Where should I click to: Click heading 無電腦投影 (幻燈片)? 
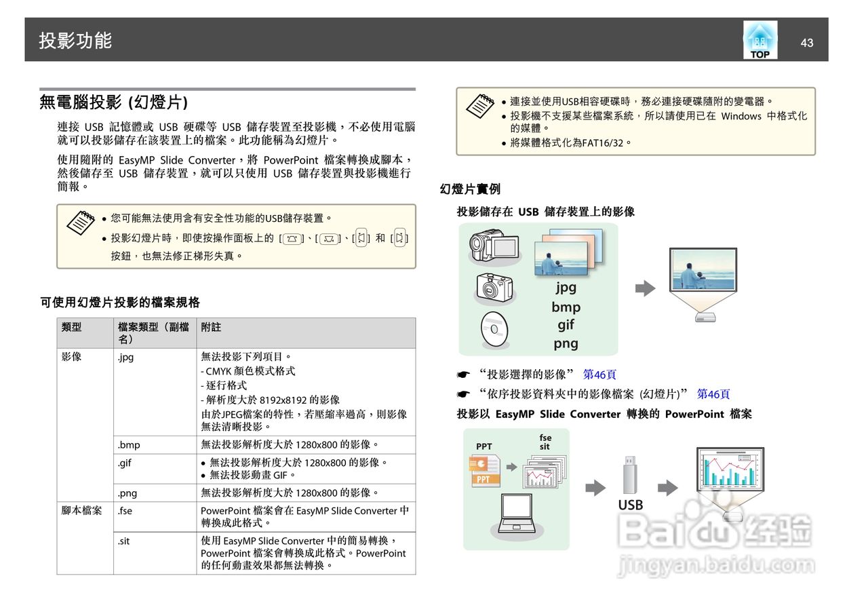(x=113, y=102)
